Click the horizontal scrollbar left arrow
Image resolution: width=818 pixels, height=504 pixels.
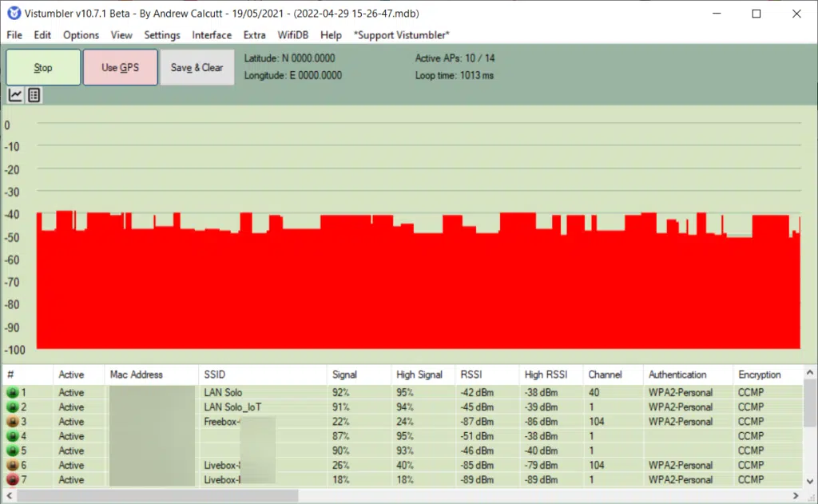point(8,496)
